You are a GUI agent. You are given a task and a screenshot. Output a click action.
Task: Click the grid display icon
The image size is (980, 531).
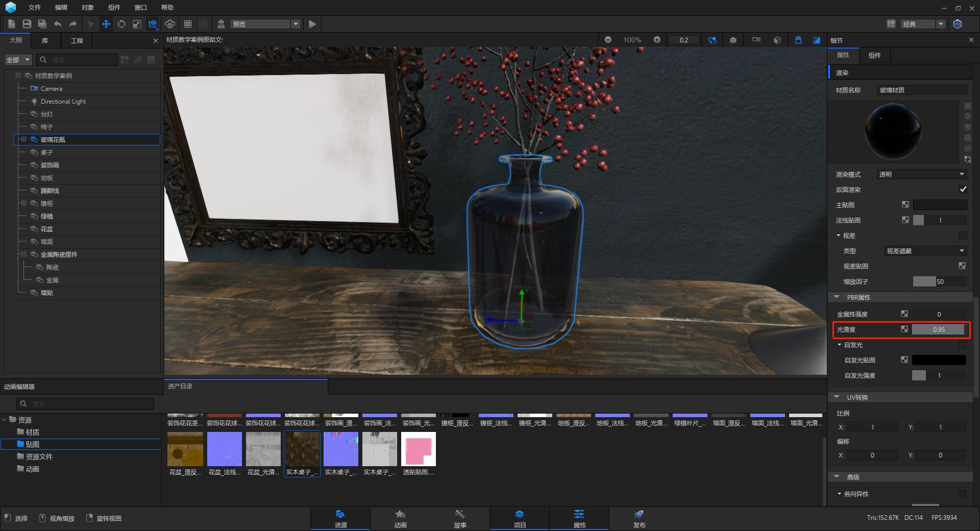click(188, 24)
